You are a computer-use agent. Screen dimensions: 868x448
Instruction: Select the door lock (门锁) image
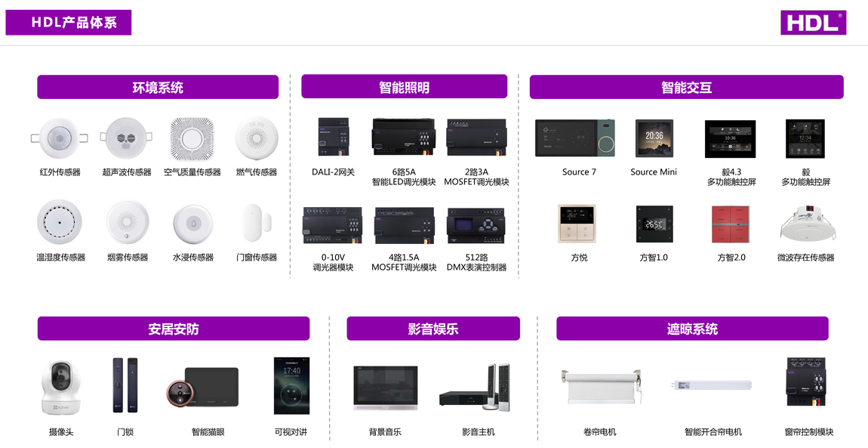coord(125,385)
